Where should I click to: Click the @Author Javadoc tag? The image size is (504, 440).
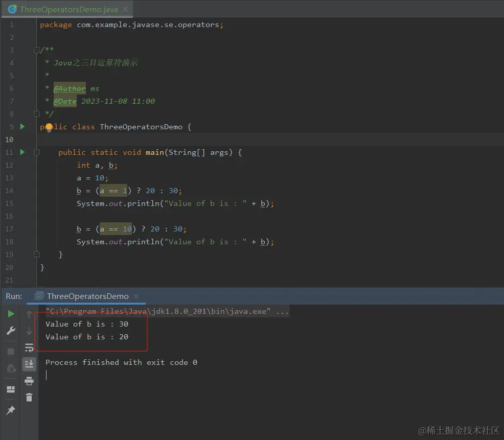[70, 88]
